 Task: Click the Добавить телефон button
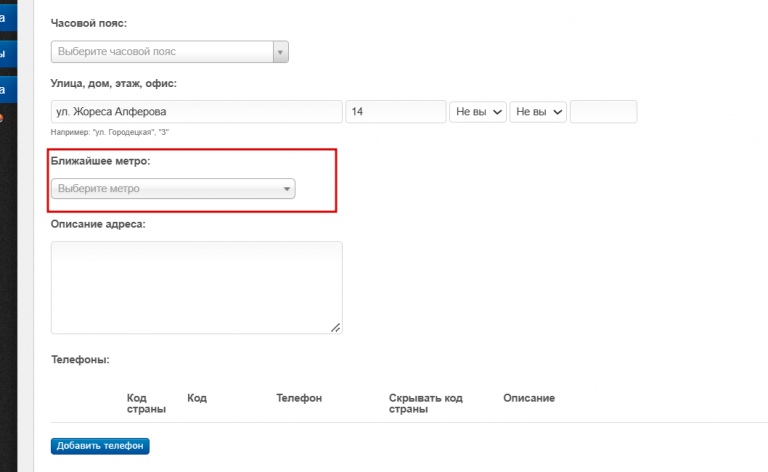click(x=100, y=446)
